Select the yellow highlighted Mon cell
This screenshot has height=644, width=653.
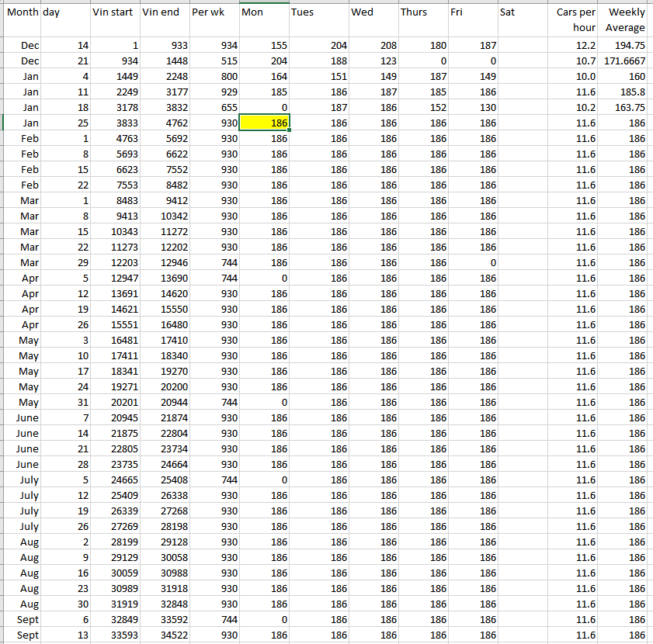coord(265,123)
